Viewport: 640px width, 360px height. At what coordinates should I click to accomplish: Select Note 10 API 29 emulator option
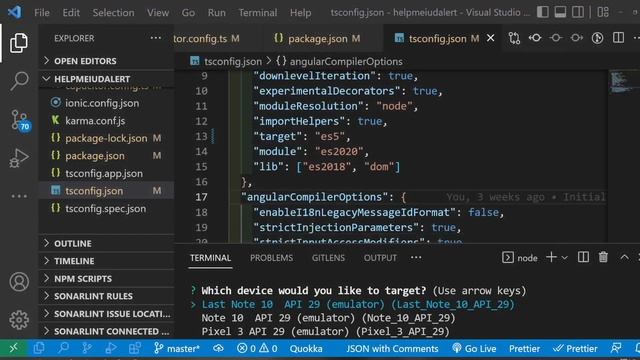pyautogui.click(x=328, y=318)
